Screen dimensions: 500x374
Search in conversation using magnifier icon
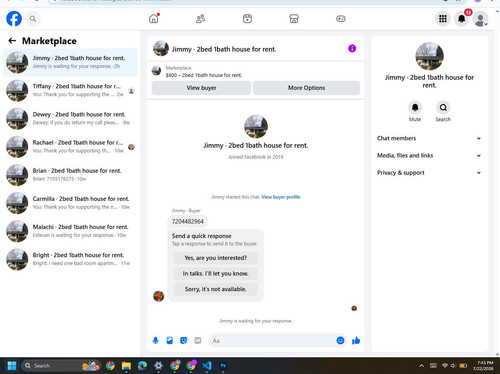(x=443, y=108)
